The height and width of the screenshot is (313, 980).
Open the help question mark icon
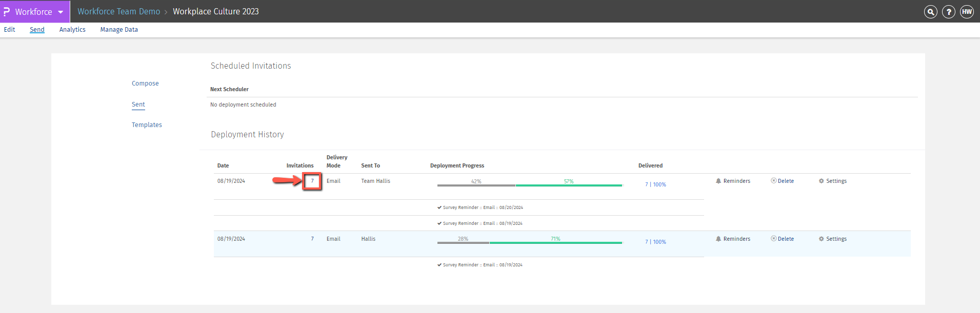point(949,12)
